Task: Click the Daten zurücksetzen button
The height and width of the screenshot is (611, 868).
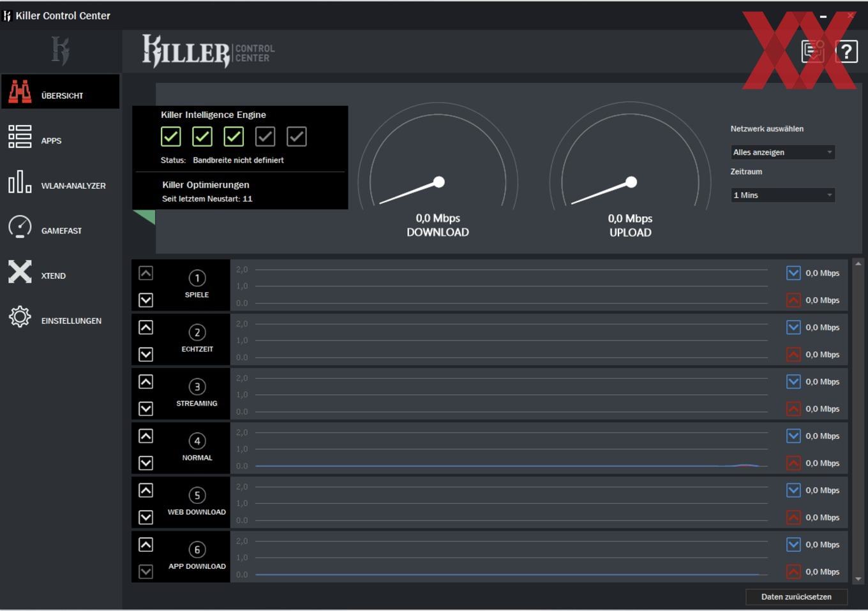Action: click(797, 597)
